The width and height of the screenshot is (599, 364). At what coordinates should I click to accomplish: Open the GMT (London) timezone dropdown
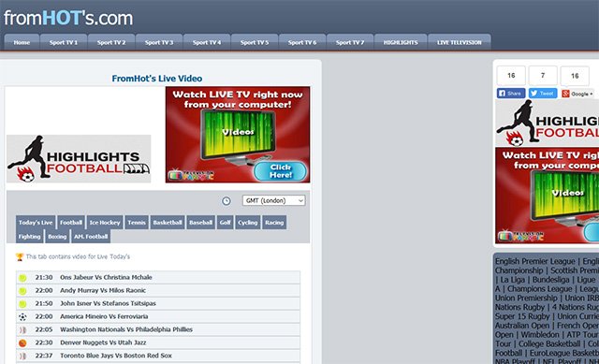[273, 200]
